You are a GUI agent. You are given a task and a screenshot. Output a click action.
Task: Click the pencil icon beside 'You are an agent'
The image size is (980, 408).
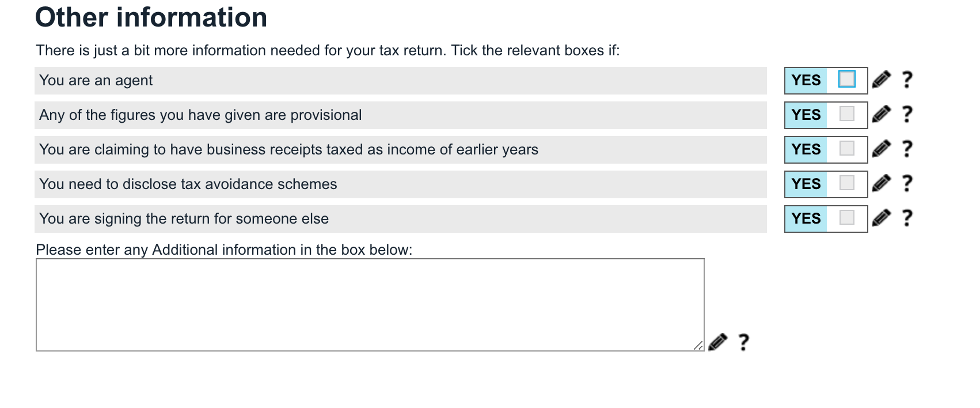[x=881, y=80]
